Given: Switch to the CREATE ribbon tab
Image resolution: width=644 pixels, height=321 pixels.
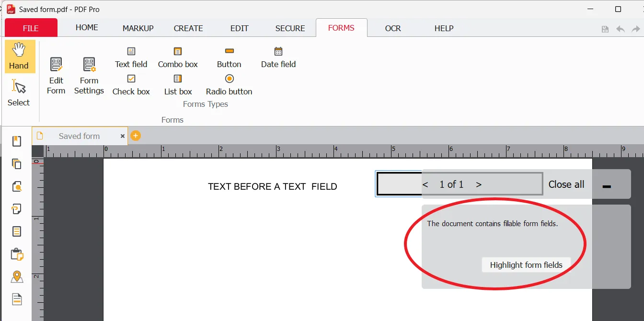Looking at the screenshot, I should coord(188,28).
